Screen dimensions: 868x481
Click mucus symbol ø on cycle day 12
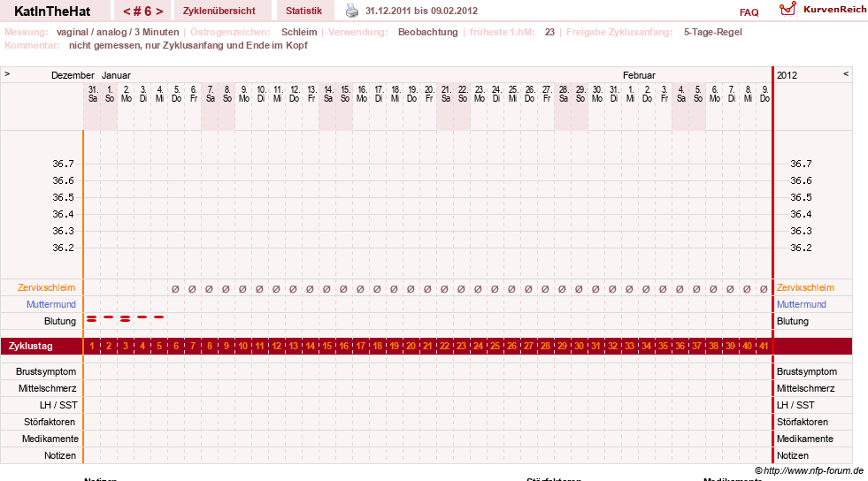[x=276, y=288]
